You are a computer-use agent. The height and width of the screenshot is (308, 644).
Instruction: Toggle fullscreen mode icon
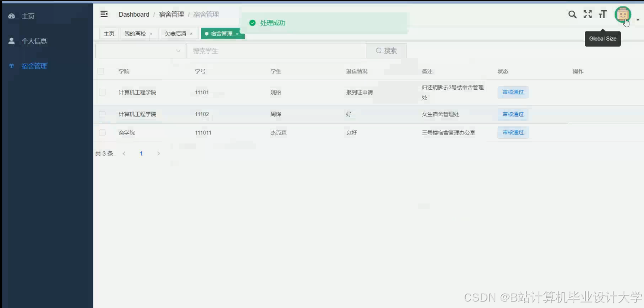tap(587, 14)
